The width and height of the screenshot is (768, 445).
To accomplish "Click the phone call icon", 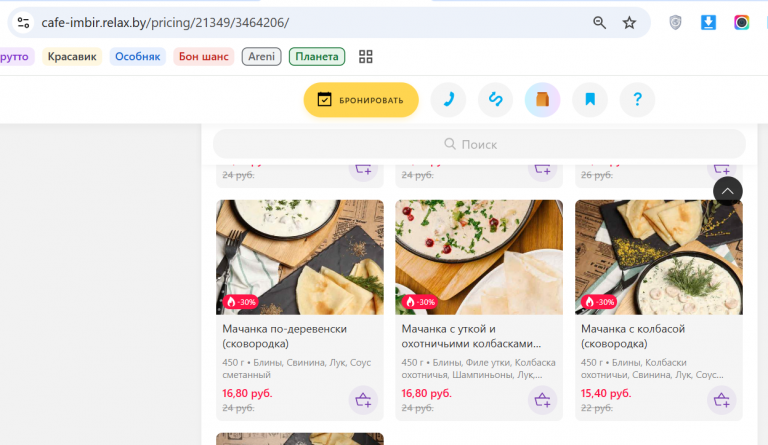I will point(448,100).
